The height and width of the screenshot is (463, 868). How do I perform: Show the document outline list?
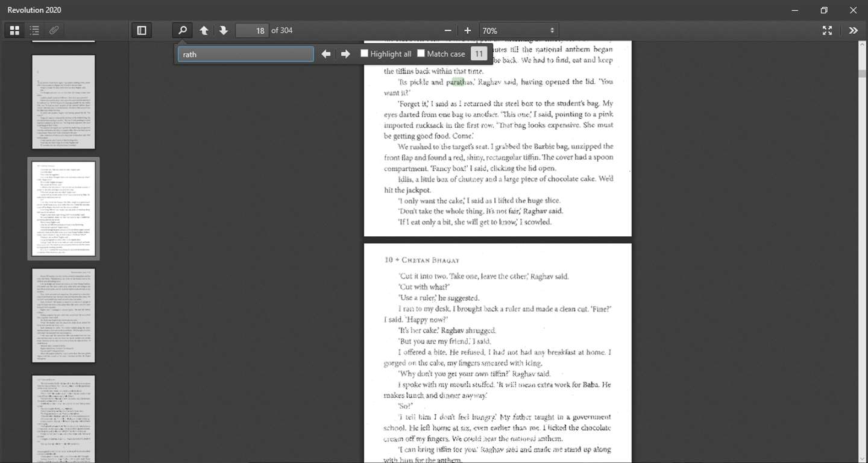(x=34, y=30)
